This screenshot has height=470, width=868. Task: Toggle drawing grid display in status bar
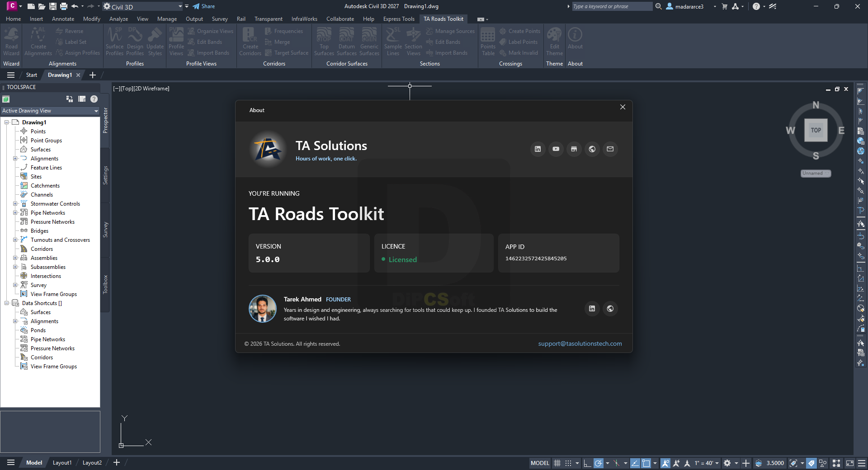tap(557, 463)
